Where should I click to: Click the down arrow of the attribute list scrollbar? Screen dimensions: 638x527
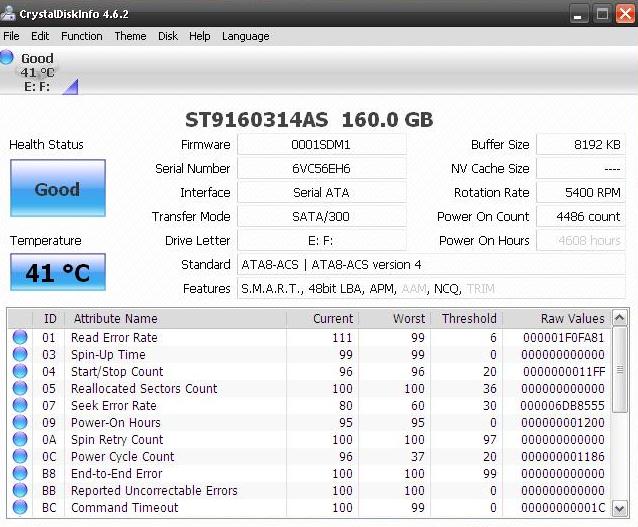[x=620, y=509]
